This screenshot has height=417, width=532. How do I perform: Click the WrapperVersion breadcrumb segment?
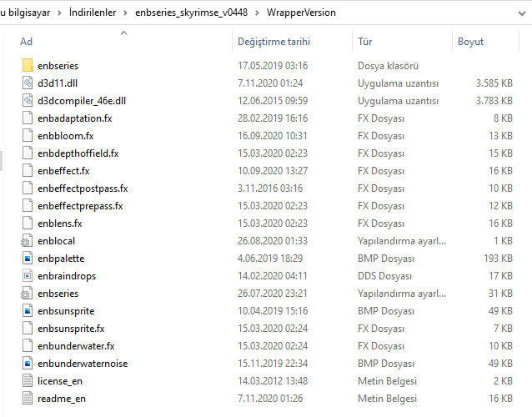tap(301, 13)
